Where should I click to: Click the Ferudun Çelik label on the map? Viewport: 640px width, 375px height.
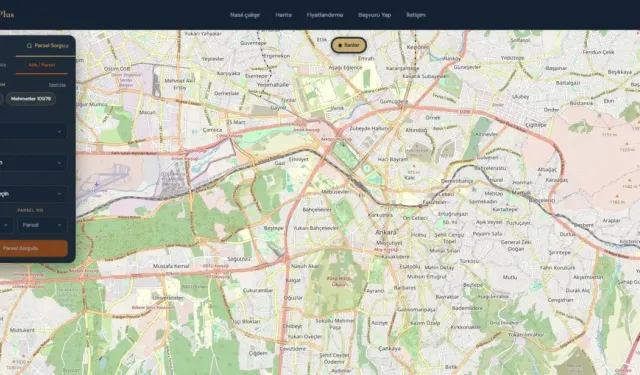click(598, 52)
